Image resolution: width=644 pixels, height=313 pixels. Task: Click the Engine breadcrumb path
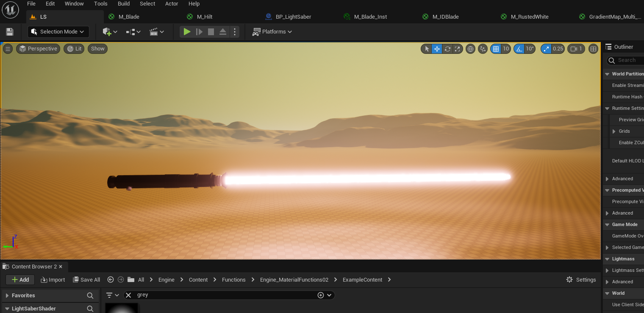click(167, 280)
